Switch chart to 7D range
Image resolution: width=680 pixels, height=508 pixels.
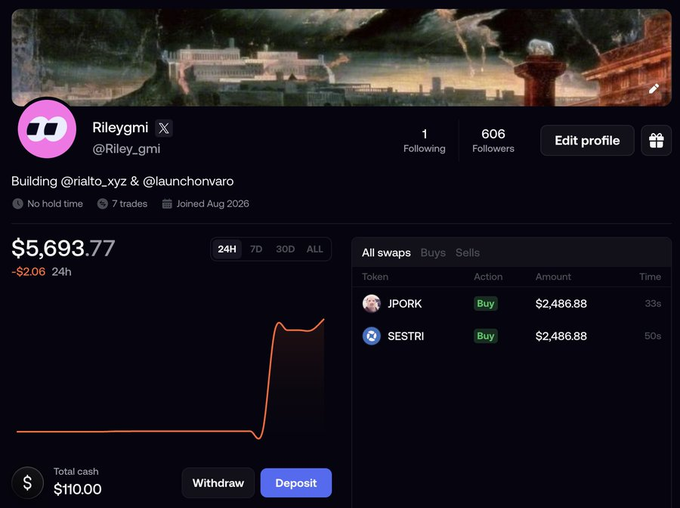pyautogui.click(x=256, y=249)
